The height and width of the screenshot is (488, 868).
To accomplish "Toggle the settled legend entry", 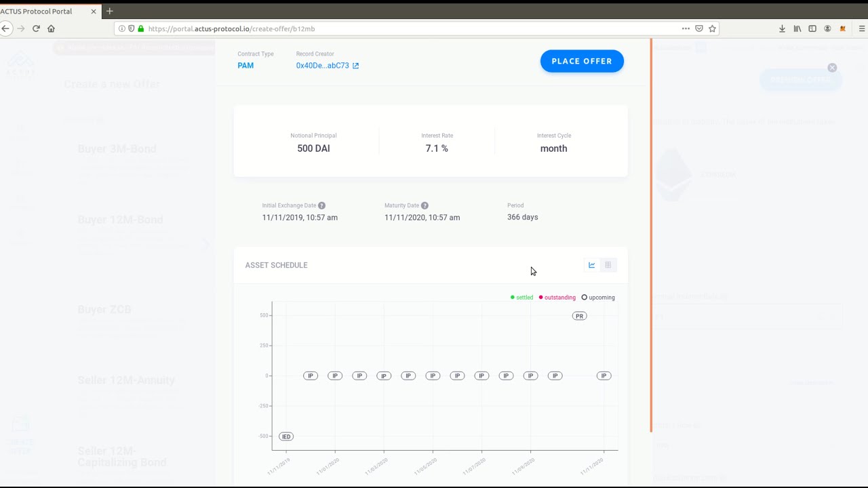I will point(522,298).
